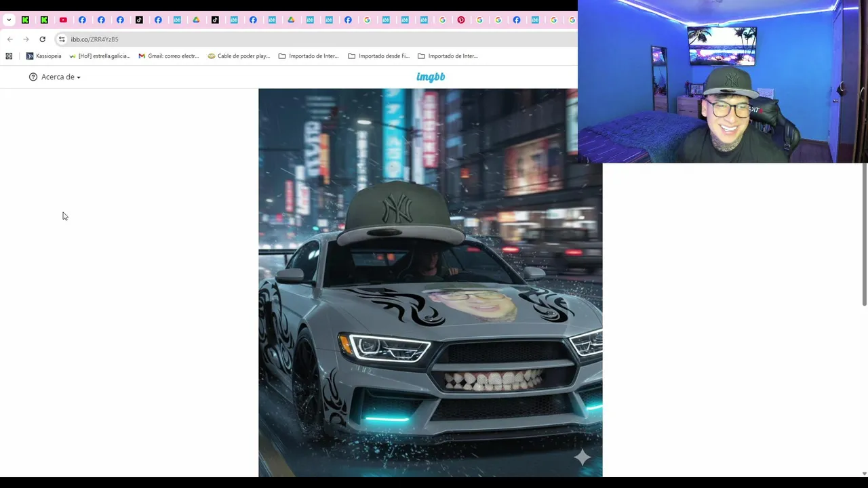Open the Gmail: correo electr... bookmark

[169, 56]
